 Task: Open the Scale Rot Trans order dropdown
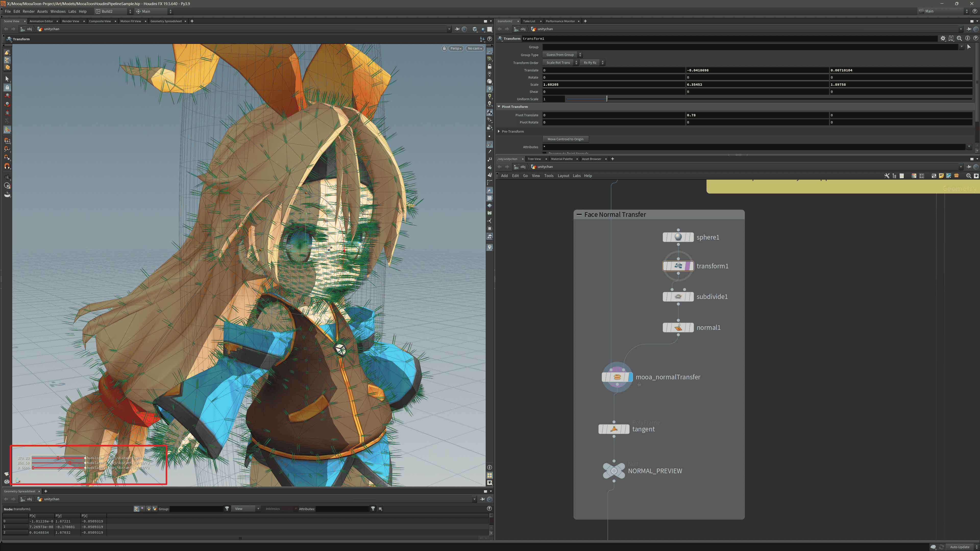(560, 63)
